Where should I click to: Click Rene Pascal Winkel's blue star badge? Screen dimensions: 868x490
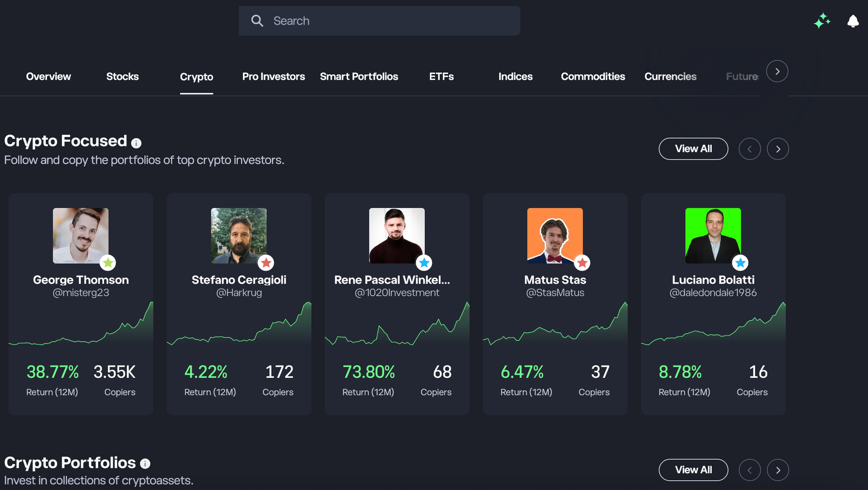click(424, 263)
